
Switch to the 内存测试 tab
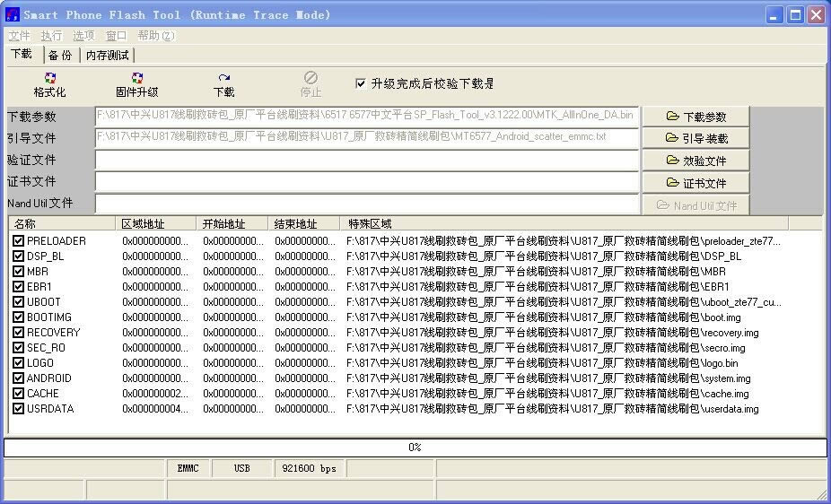click(107, 56)
